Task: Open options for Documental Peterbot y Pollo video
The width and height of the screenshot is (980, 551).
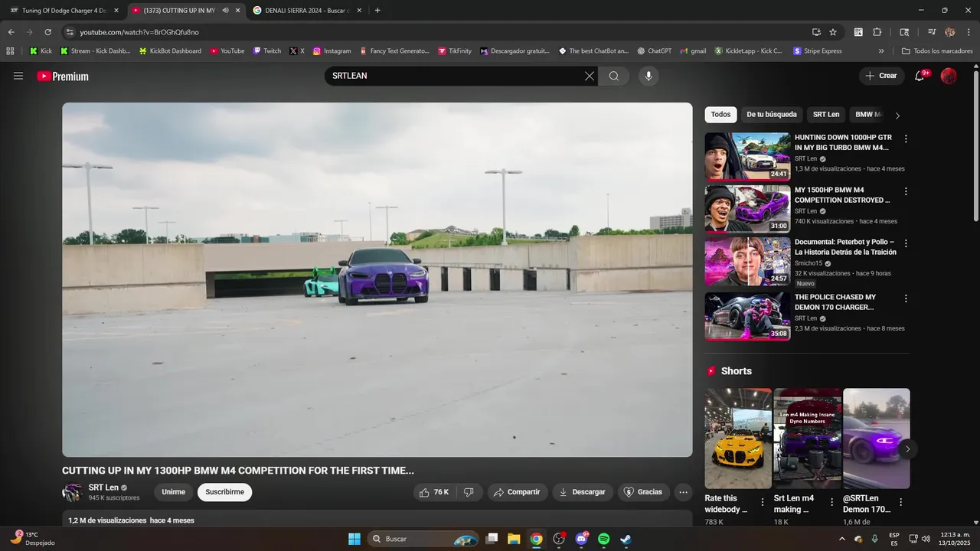Action: click(x=906, y=243)
